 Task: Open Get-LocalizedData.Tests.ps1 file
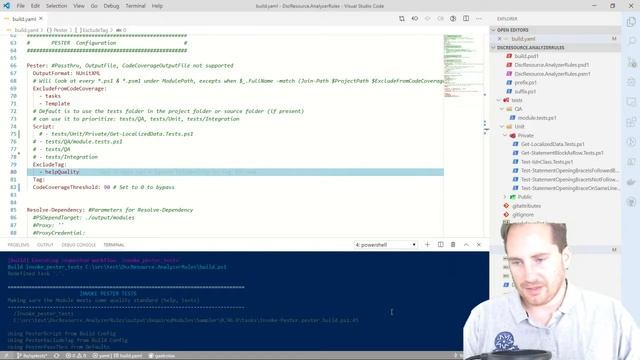coord(552,144)
